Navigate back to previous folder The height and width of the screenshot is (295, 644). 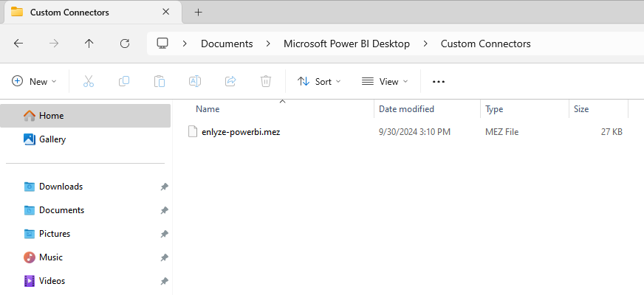click(x=18, y=44)
